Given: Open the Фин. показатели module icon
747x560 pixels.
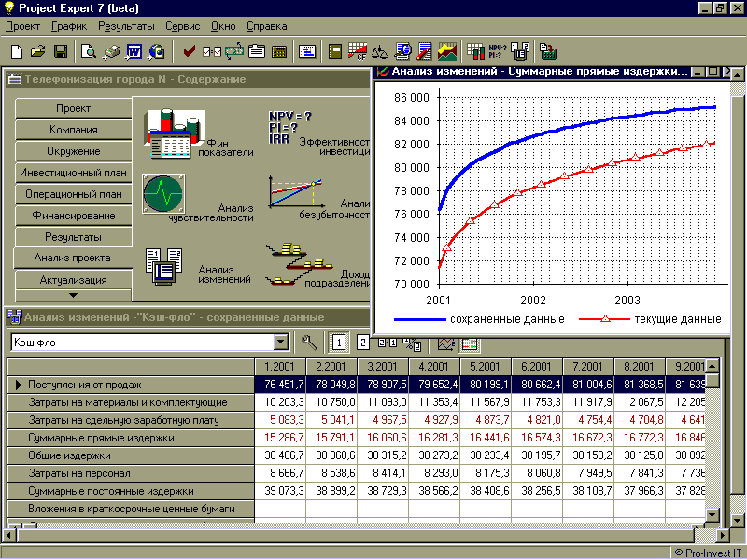Looking at the screenshot, I should (174, 133).
